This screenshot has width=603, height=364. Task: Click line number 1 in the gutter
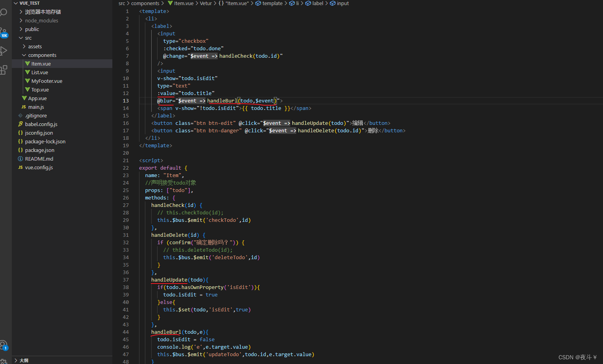click(x=127, y=11)
